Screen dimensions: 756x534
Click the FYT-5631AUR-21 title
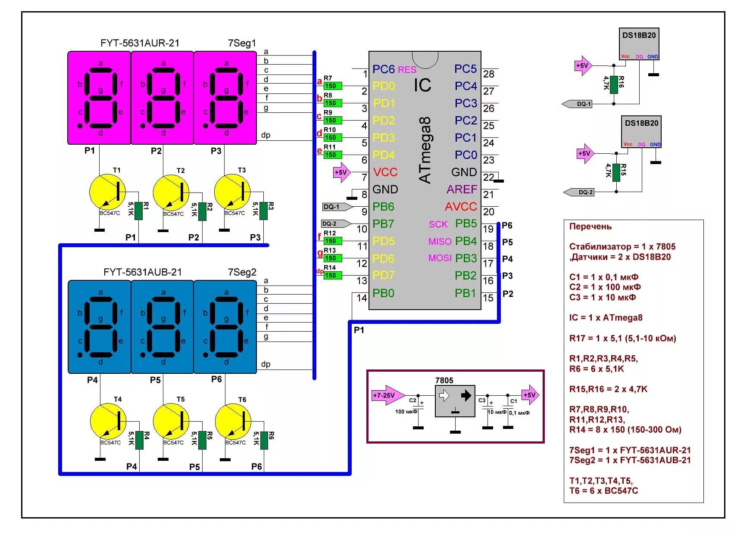140,43
